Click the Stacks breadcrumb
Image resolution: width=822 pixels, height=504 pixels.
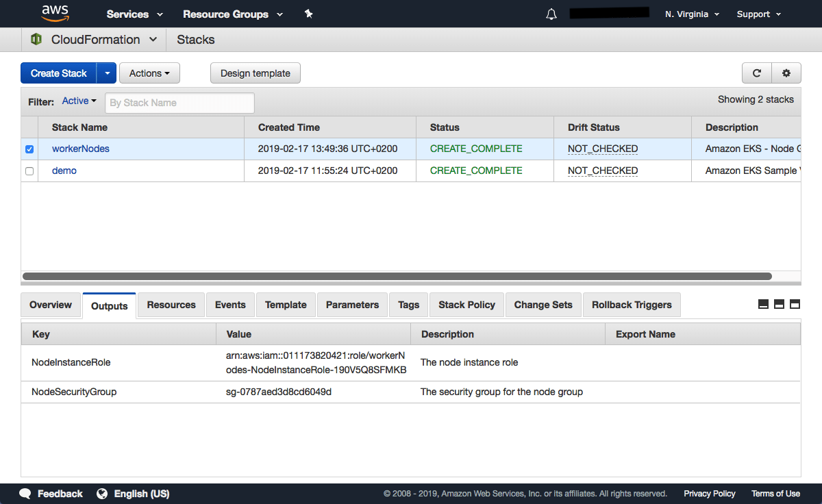tap(196, 40)
